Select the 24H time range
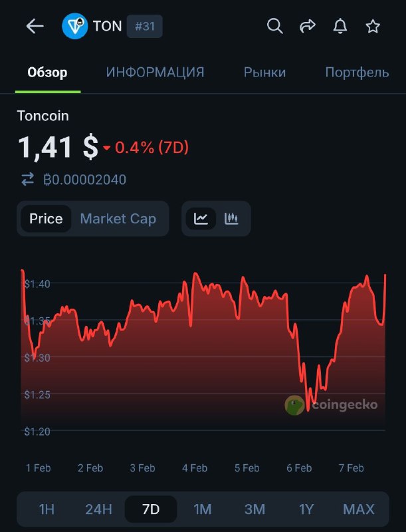 98,509
